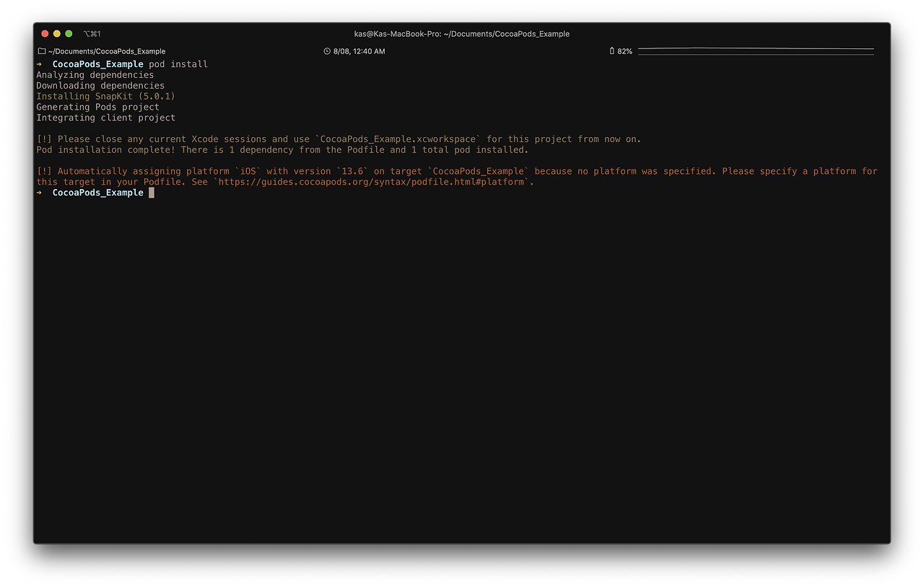Click the arrow prompt symbol on last line
This screenshot has height=588, width=924.
pyautogui.click(x=39, y=193)
